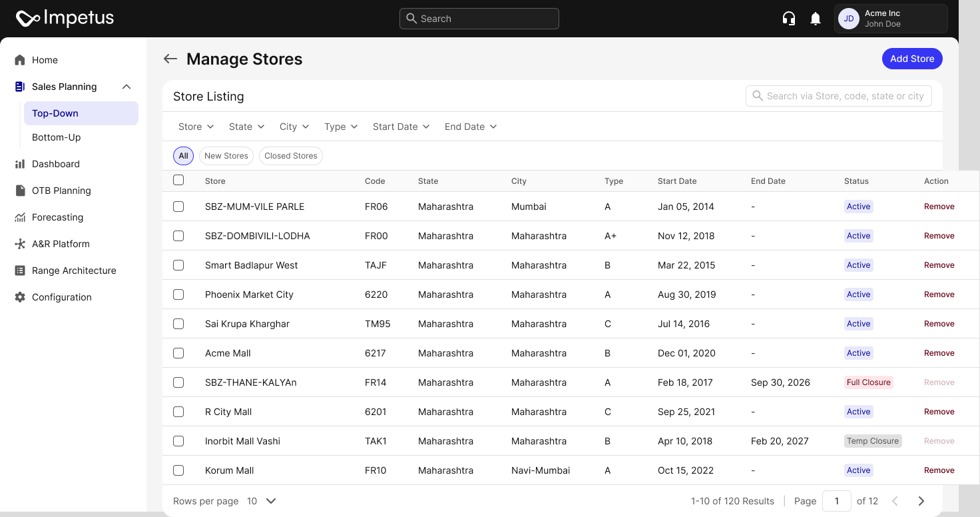Open the Forecasting menu item
980x517 pixels.
[x=73, y=217]
